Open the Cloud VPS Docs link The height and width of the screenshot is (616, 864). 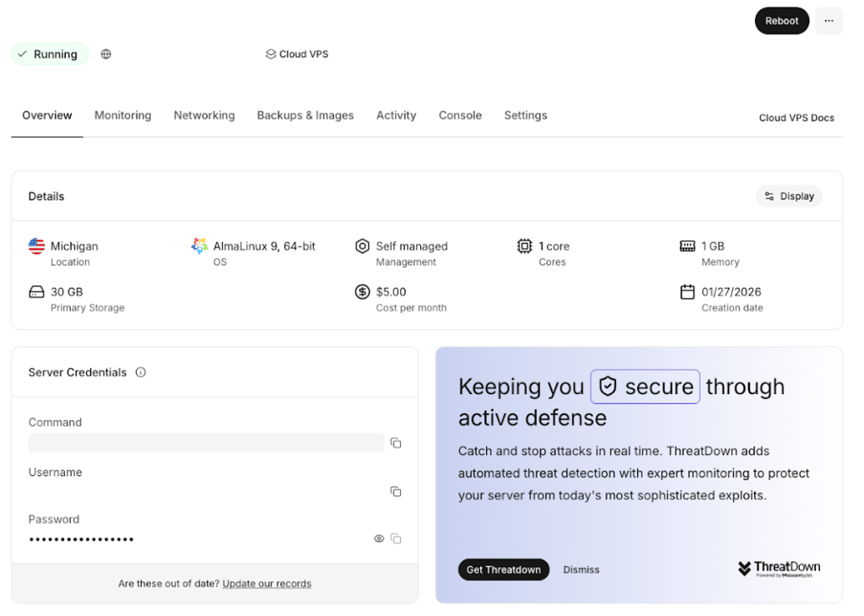tap(796, 118)
